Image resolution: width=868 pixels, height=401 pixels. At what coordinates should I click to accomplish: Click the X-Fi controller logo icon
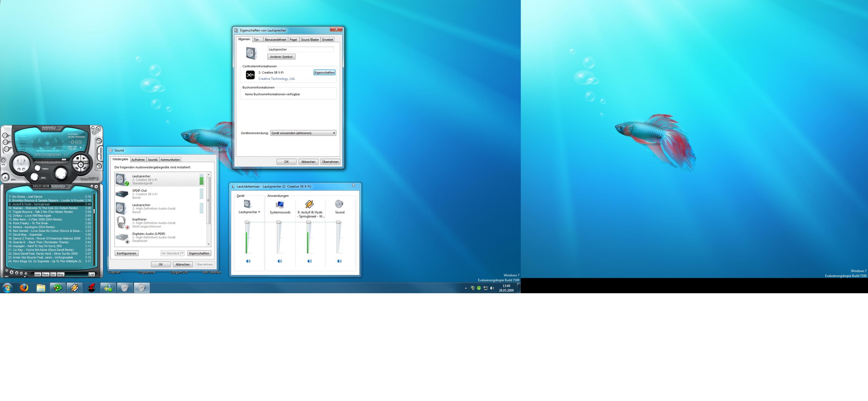click(250, 75)
